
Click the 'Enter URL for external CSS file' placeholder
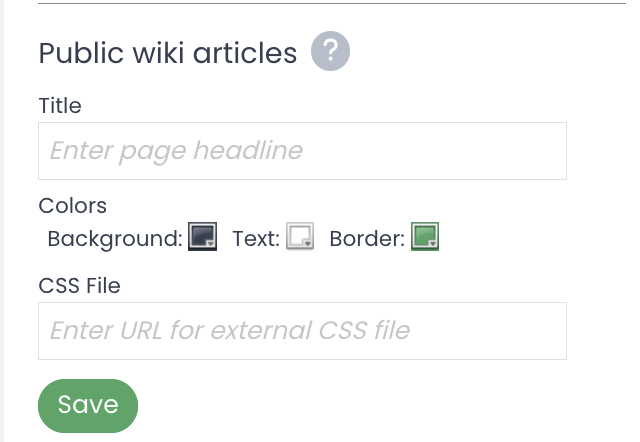230,331
